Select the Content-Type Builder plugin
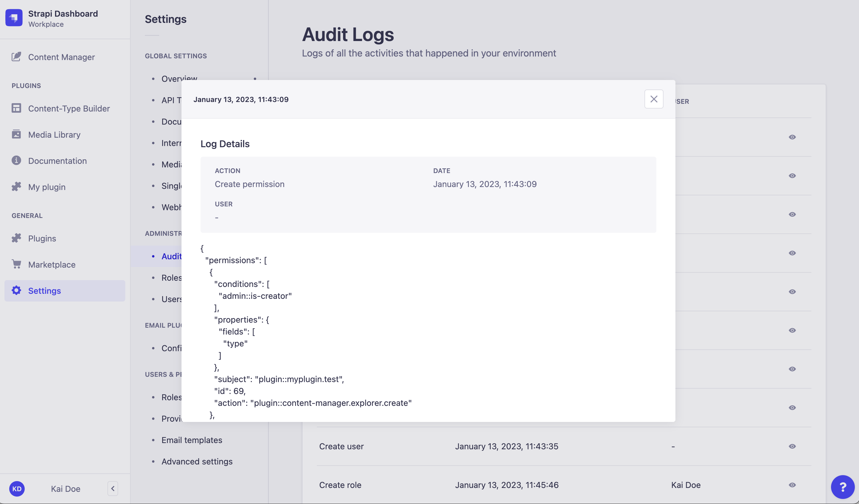 click(69, 108)
